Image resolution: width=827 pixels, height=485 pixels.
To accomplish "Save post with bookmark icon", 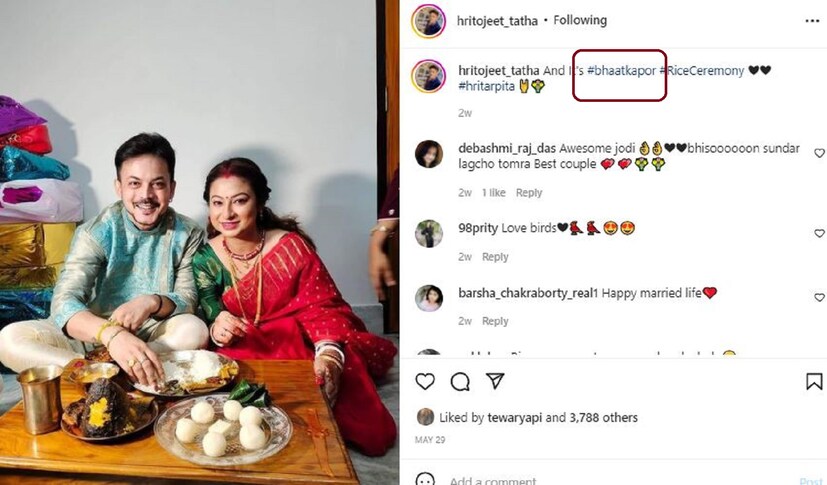I will (814, 381).
